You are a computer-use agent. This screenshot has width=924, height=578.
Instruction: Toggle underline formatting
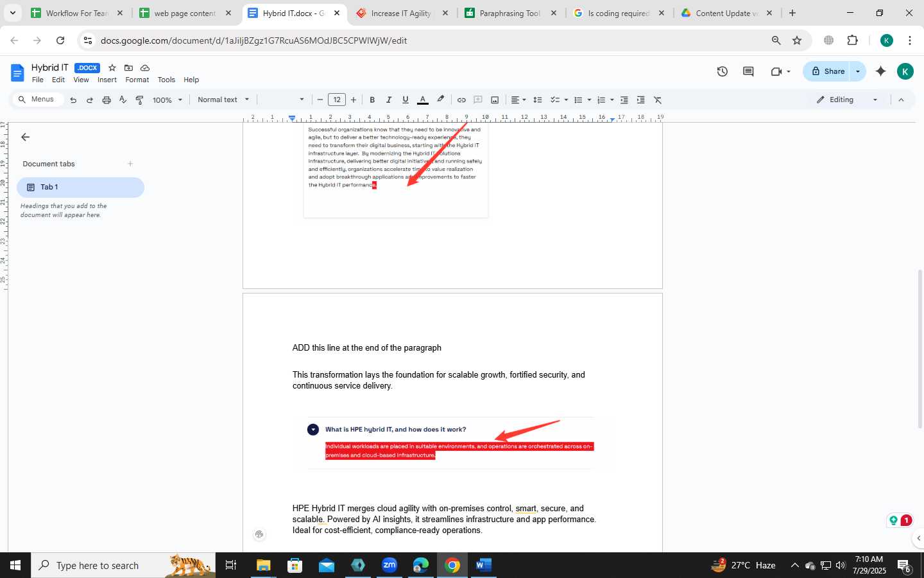[x=406, y=100]
